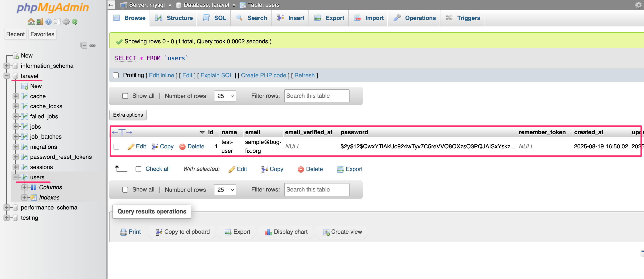Open page settings gear top right
Screen dimensions: 644x279
[638, 5]
